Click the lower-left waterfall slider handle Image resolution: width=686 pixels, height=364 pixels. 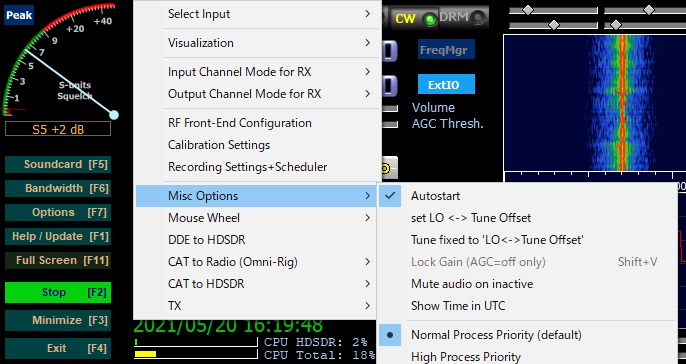click(554, 25)
